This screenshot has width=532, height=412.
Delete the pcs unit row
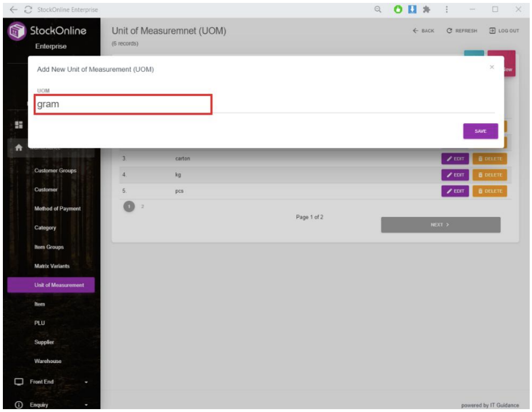(x=489, y=191)
